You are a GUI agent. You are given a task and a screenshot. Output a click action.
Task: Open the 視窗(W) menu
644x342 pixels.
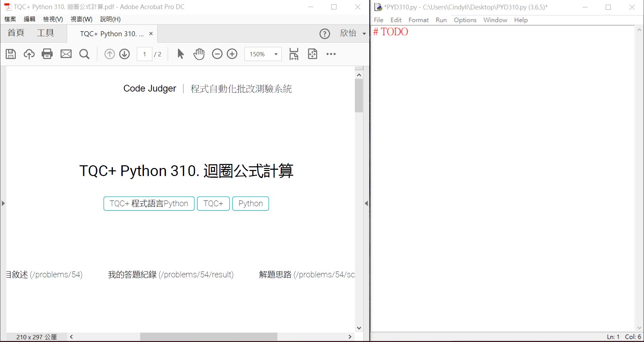[x=82, y=19]
